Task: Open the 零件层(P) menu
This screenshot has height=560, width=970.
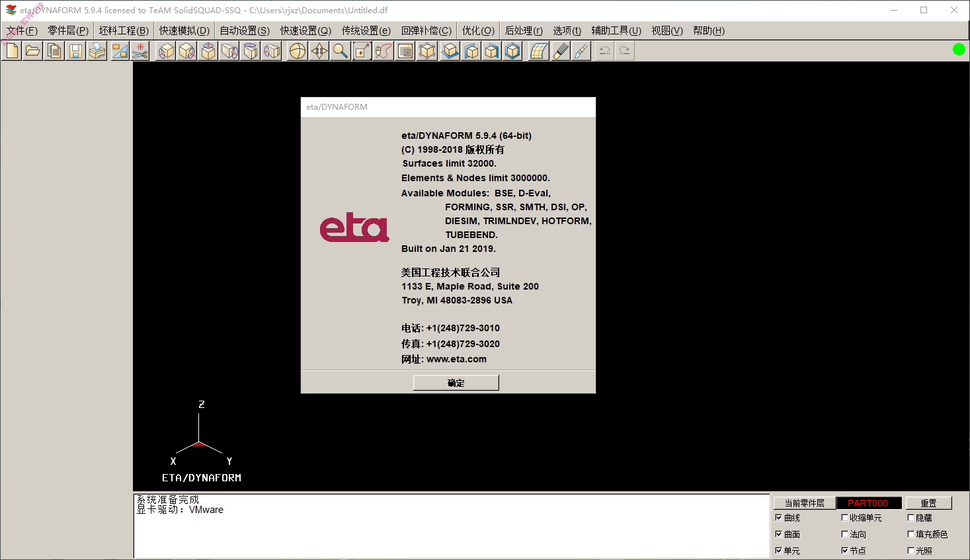Action: pyautogui.click(x=68, y=30)
